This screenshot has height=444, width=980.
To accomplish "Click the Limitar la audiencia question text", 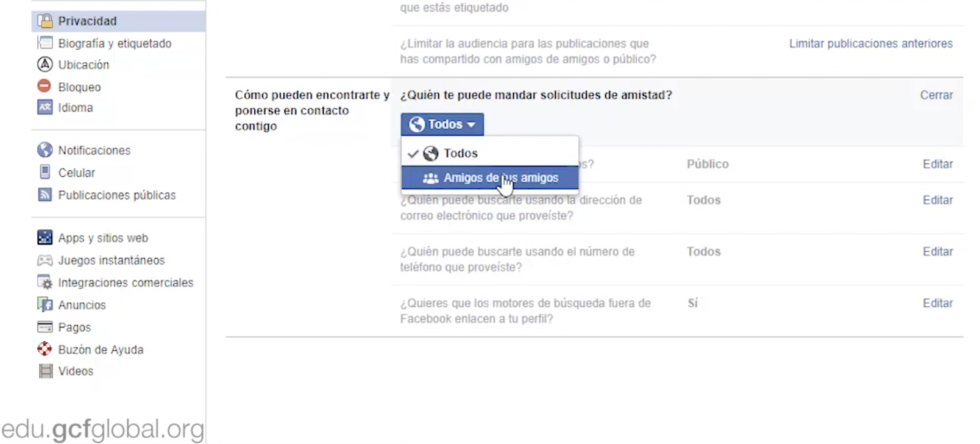I will tap(528, 51).
